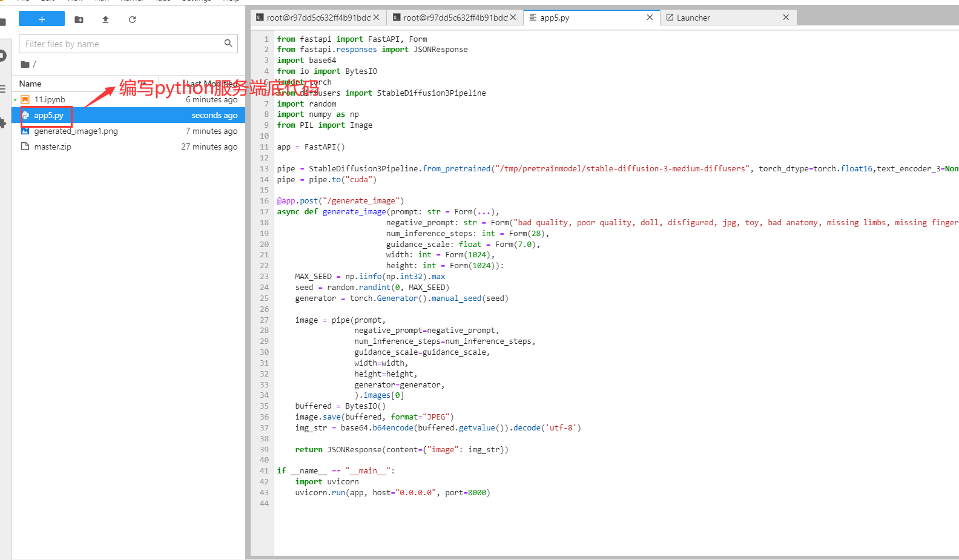Select 11.ipynb in the file list

(50, 99)
